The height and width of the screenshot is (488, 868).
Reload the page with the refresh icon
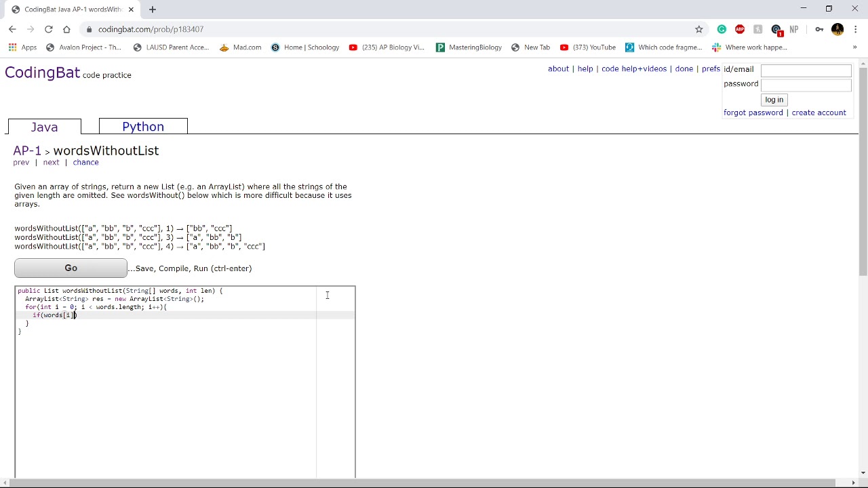point(49,29)
